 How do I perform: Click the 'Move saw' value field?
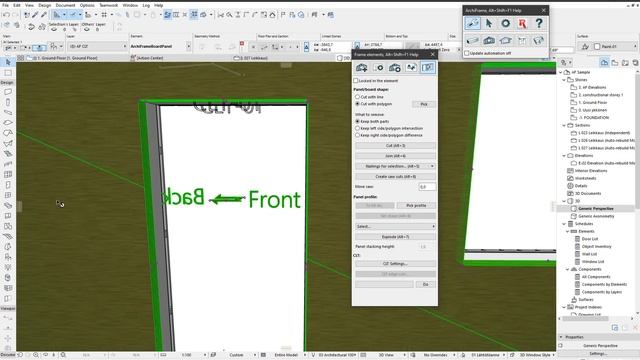click(x=427, y=187)
